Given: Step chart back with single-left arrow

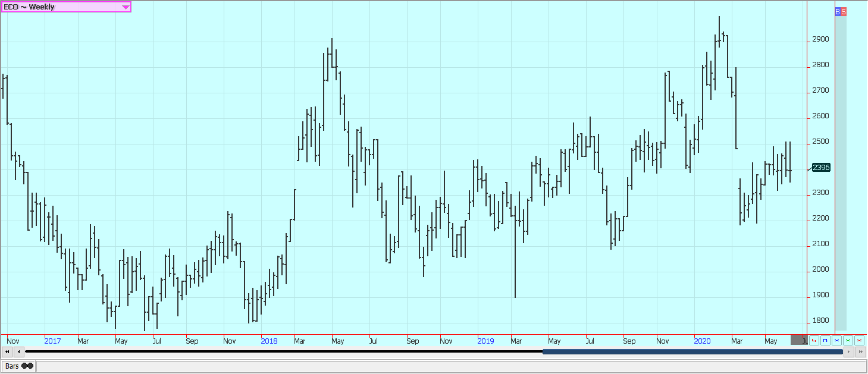Looking at the screenshot, I should [18, 352].
